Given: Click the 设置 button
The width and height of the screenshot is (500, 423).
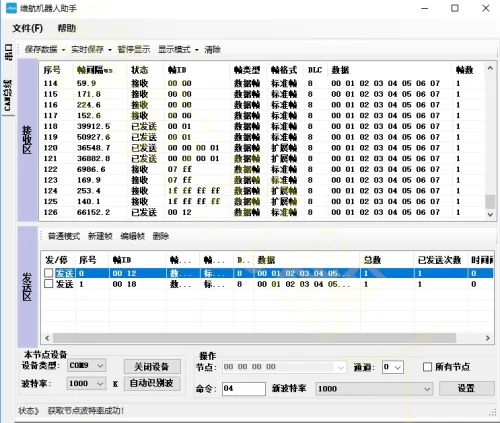Looking at the screenshot, I should [x=466, y=388].
